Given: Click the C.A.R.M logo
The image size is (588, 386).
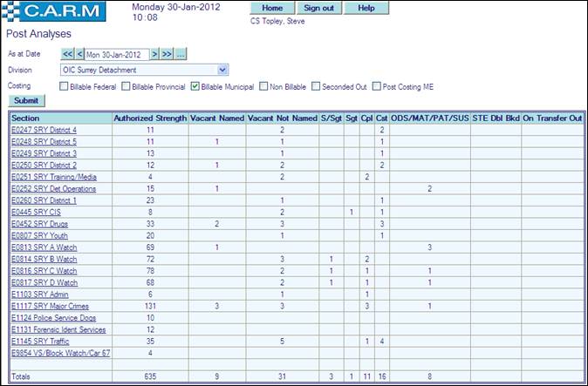Looking at the screenshot, I should [53, 12].
